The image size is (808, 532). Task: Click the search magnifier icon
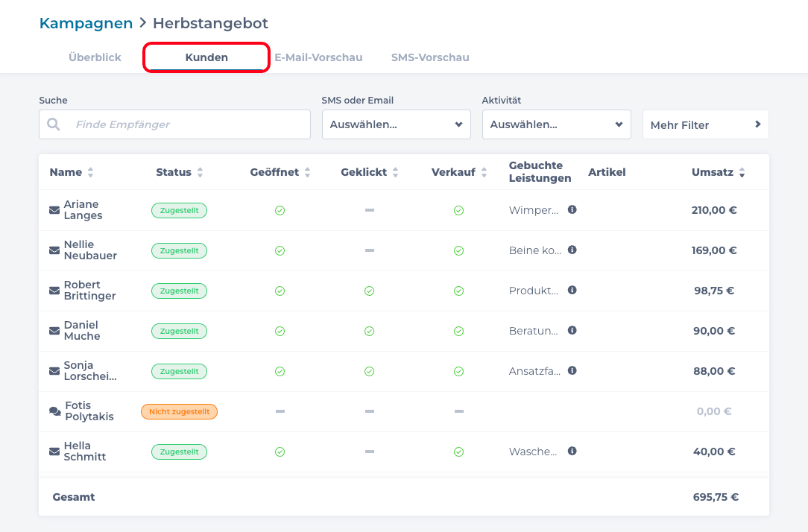coord(54,124)
